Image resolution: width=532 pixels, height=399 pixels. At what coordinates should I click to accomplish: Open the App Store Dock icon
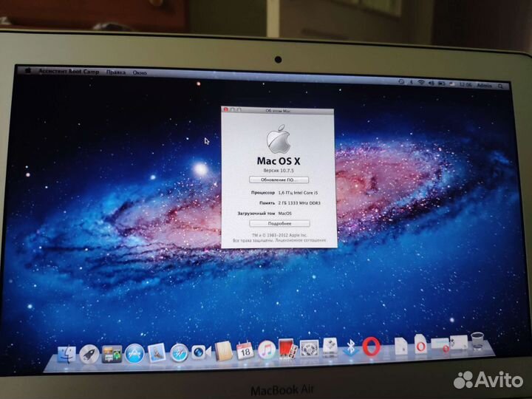(x=134, y=353)
